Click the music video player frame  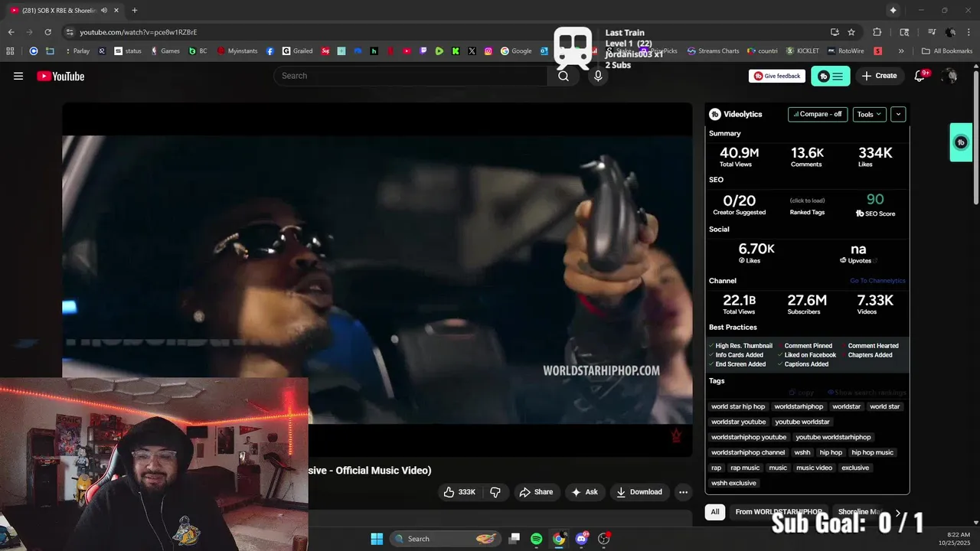[377, 279]
